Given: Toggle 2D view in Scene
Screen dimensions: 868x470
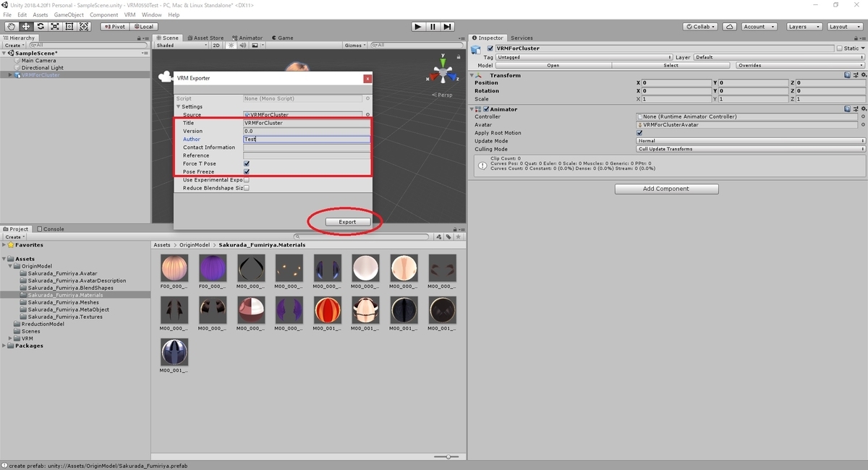Looking at the screenshot, I should pos(216,46).
